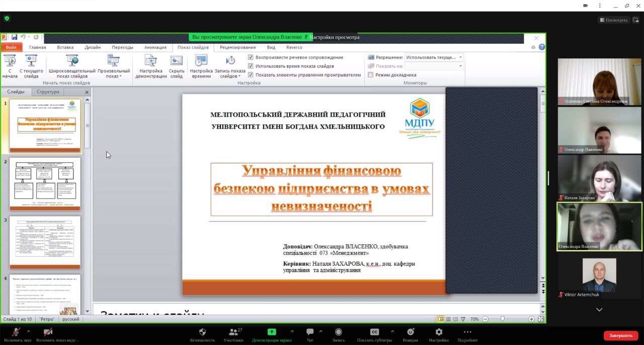
Task: Switch to the Animation ribbon tab
Action: click(x=155, y=47)
